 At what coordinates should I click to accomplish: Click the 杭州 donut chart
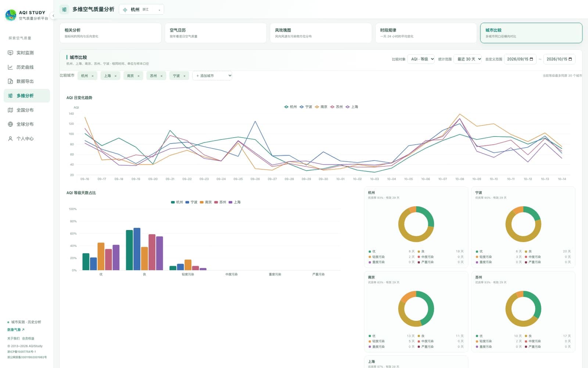[416, 224]
